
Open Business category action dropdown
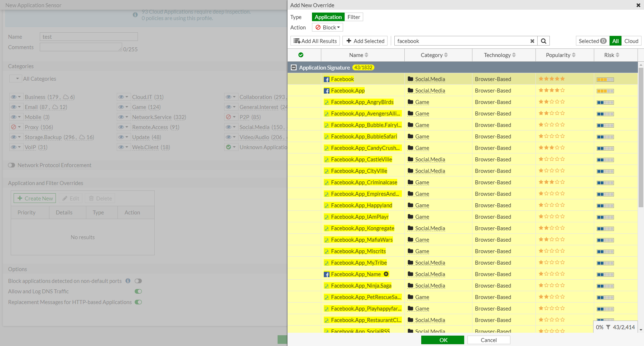click(x=16, y=97)
